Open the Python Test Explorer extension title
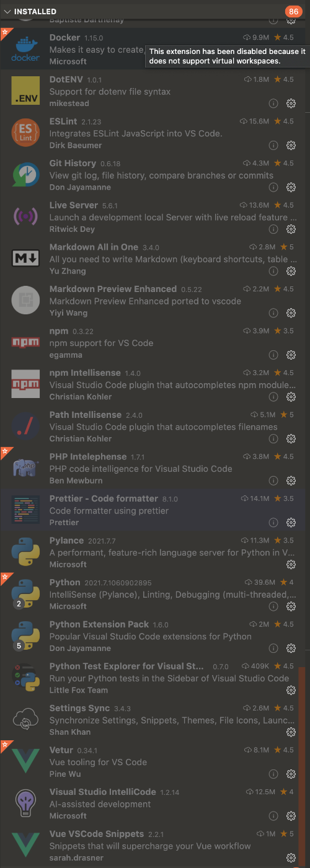This screenshot has height=868, width=310. tap(126, 666)
